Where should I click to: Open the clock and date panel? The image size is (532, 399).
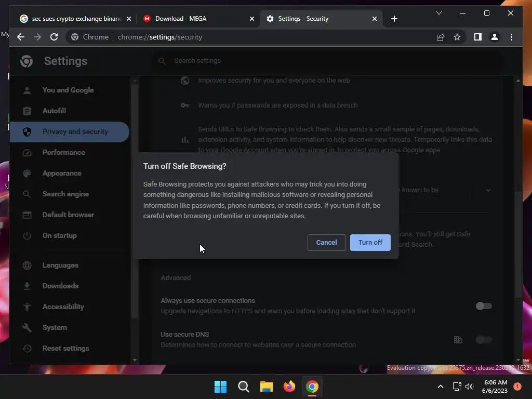tap(495, 387)
